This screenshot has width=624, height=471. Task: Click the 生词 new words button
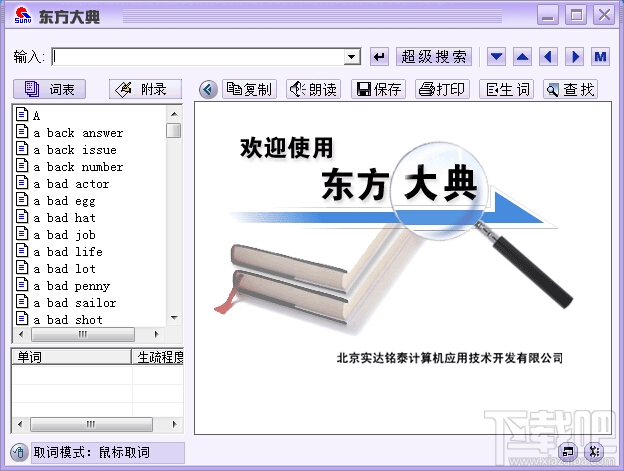click(x=507, y=89)
